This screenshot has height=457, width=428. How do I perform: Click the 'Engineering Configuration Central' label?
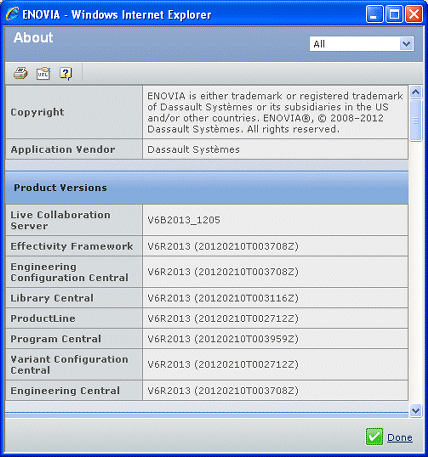point(69,272)
